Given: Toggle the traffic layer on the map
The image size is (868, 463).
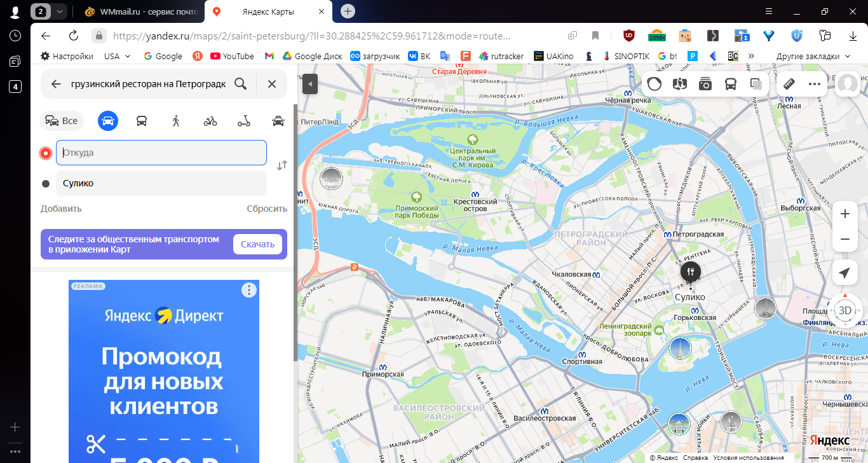Looking at the screenshot, I should [x=654, y=84].
